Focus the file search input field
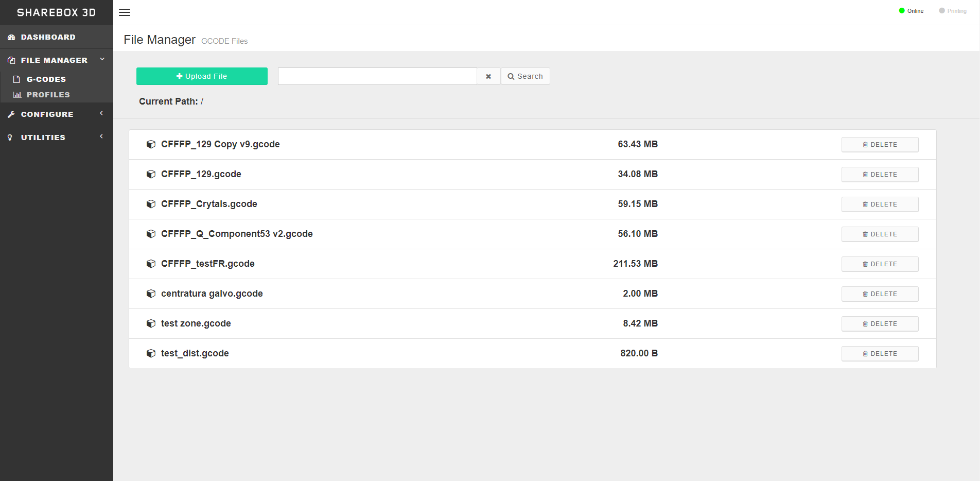The height and width of the screenshot is (481, 980). 377,76
